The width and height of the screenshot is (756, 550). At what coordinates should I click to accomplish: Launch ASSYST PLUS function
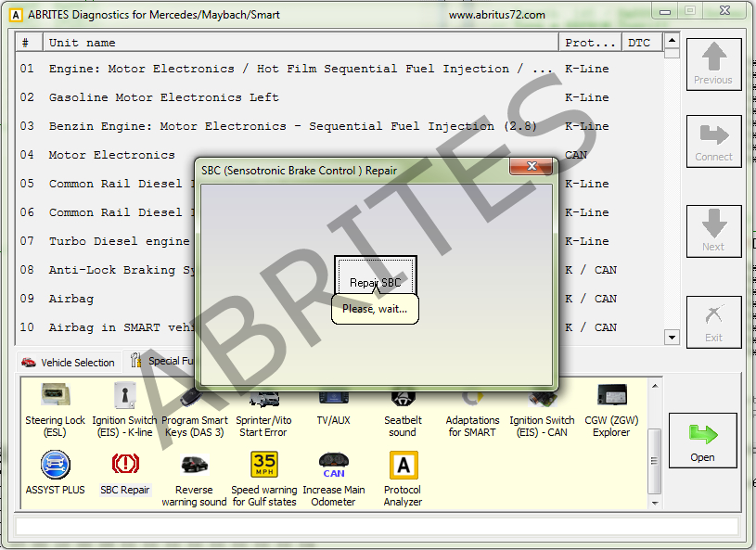coord(55,472)
